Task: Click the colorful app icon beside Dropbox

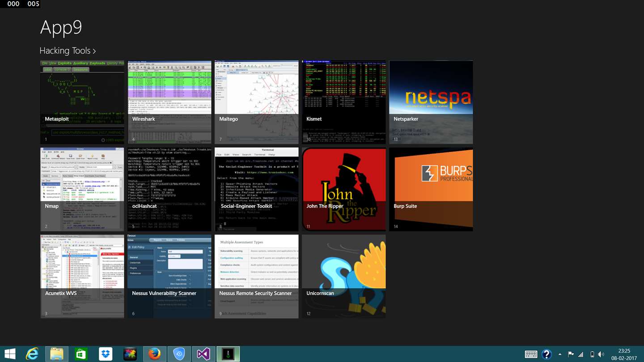Action: (x=130, y=354)
